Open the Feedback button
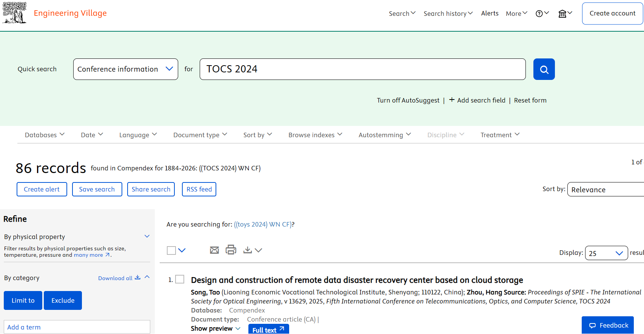 608,325
